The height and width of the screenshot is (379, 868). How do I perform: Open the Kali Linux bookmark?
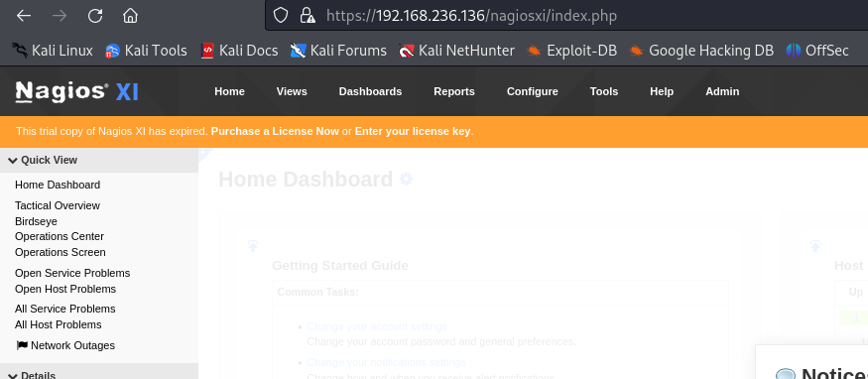pos(53,51)
